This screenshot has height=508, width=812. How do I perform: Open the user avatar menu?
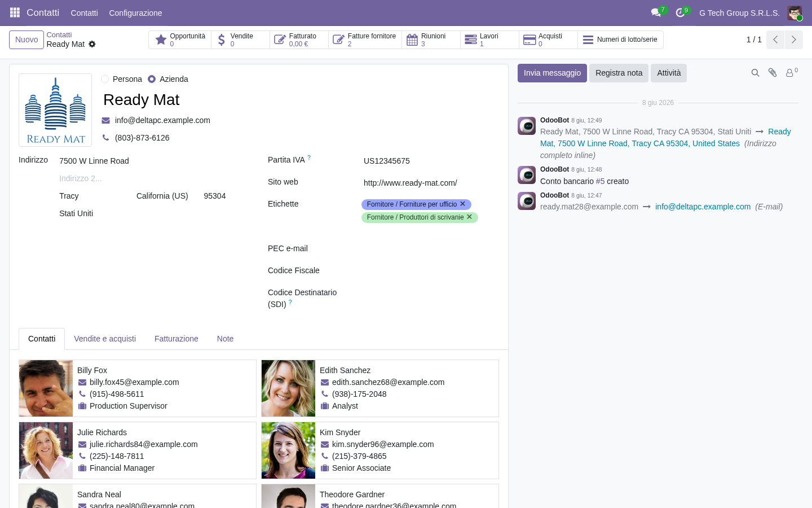[795, 13]
